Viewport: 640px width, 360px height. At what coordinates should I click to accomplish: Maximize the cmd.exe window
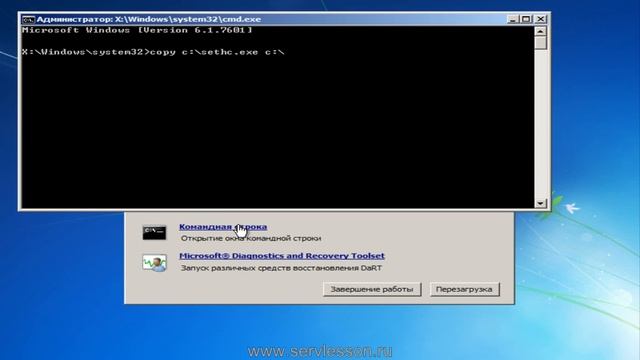(526, 19)
